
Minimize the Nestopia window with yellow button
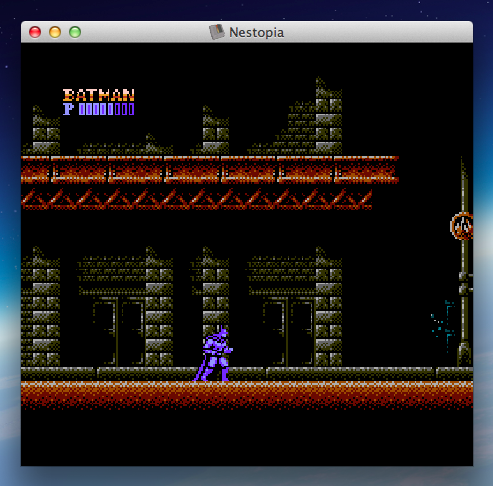click(x=55, y=32)
